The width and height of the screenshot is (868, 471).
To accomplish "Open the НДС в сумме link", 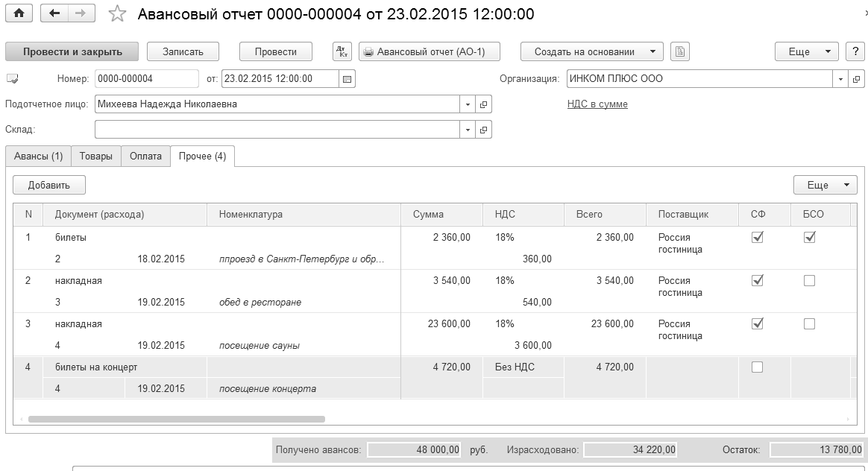I will point(597,104).
